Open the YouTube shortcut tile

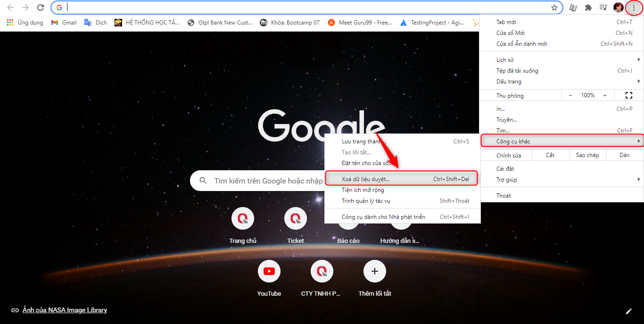[x=269, y=279]
